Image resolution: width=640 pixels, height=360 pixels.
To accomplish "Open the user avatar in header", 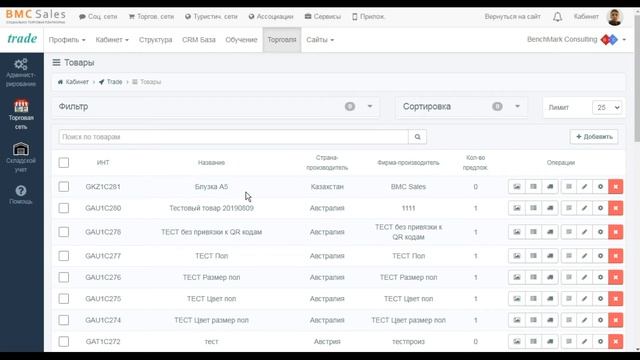I will pos(615,17).
